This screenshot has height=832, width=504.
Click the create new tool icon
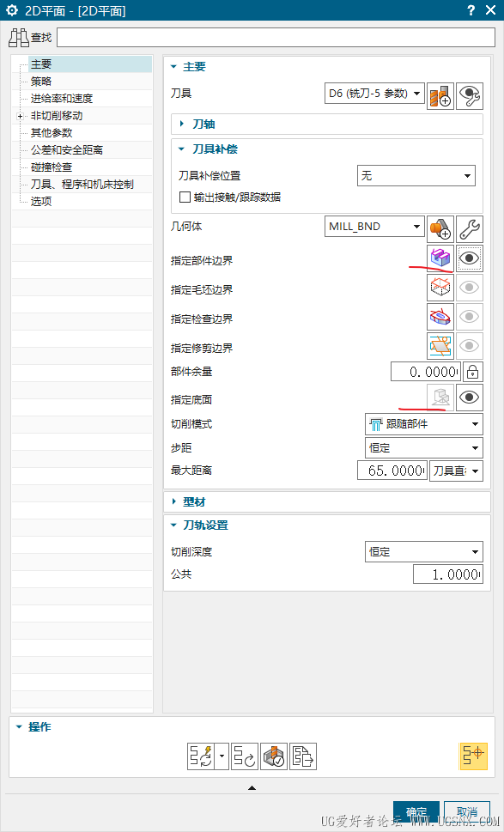(440, 95)
